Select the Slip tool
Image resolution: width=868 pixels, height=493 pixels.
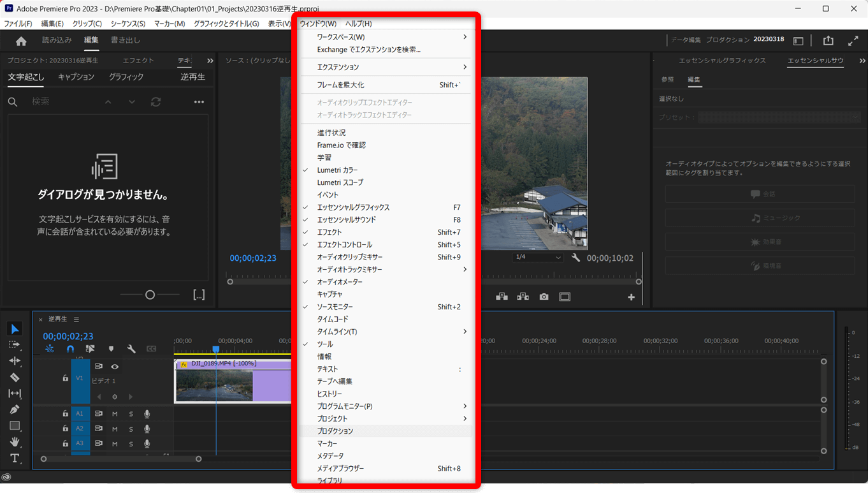15,394
